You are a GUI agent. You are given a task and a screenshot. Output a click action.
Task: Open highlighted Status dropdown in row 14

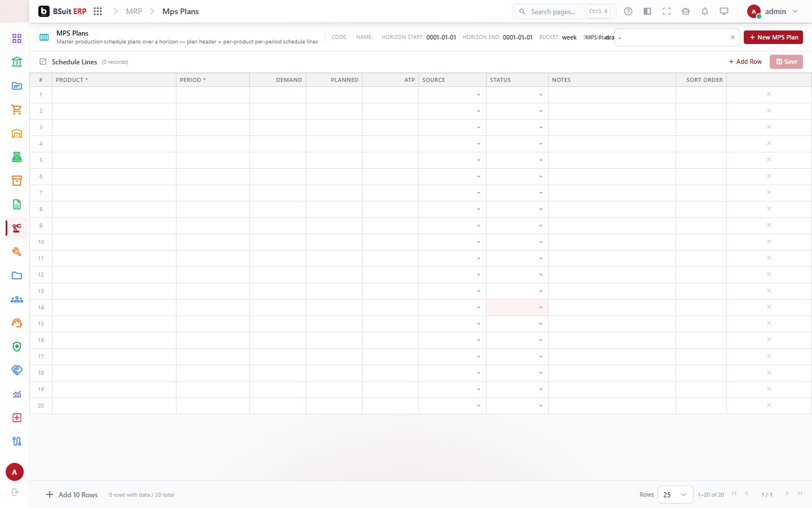coord(540,308)
